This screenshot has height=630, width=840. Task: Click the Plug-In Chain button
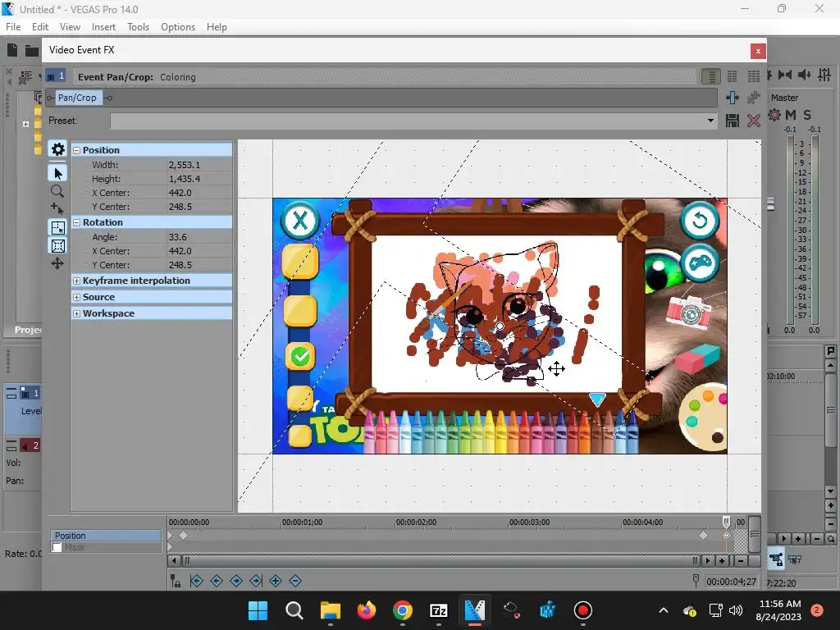733,98
